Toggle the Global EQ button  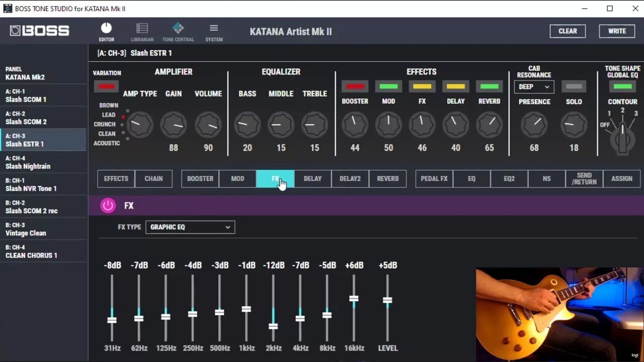click(x=622, y=86)
